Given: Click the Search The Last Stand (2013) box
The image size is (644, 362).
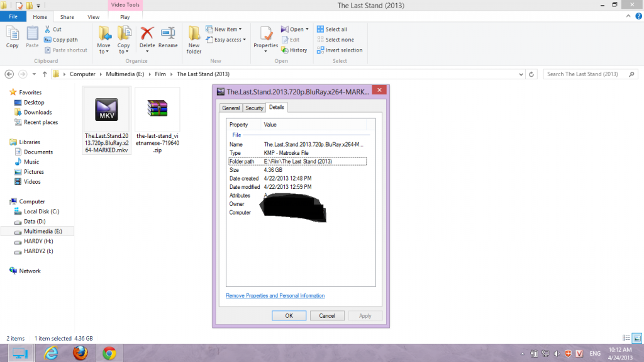Looking at the screenshot, I should tap(591, 74).
